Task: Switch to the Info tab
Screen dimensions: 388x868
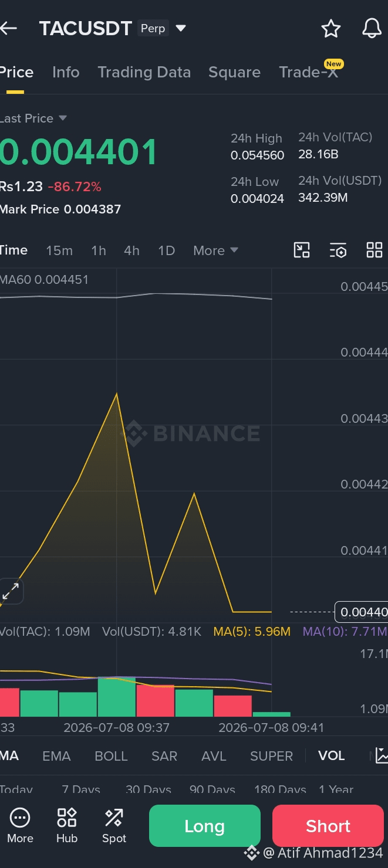Action: 66,72
